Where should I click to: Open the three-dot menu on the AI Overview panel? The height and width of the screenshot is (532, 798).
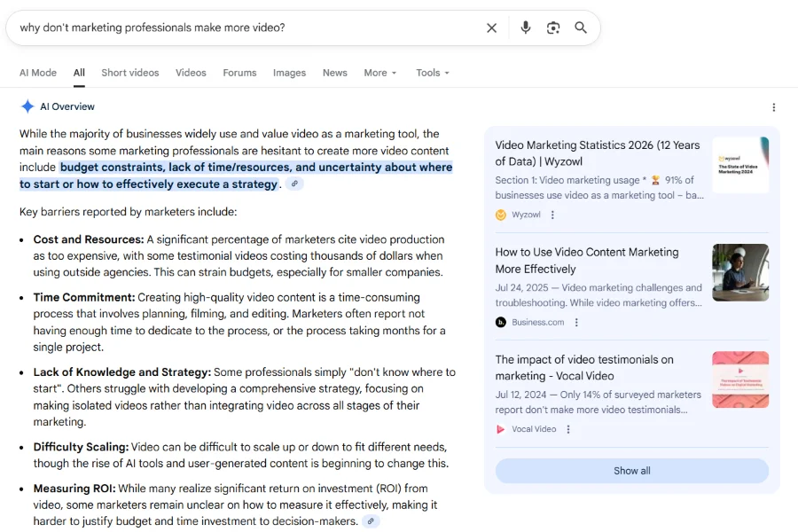click(x=774, y=106)
